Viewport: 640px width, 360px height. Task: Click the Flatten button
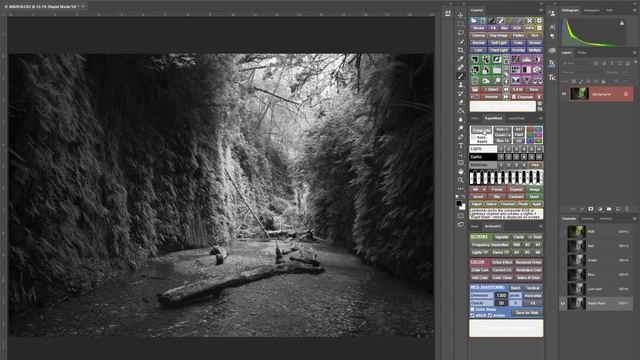[x=518, y=36]
